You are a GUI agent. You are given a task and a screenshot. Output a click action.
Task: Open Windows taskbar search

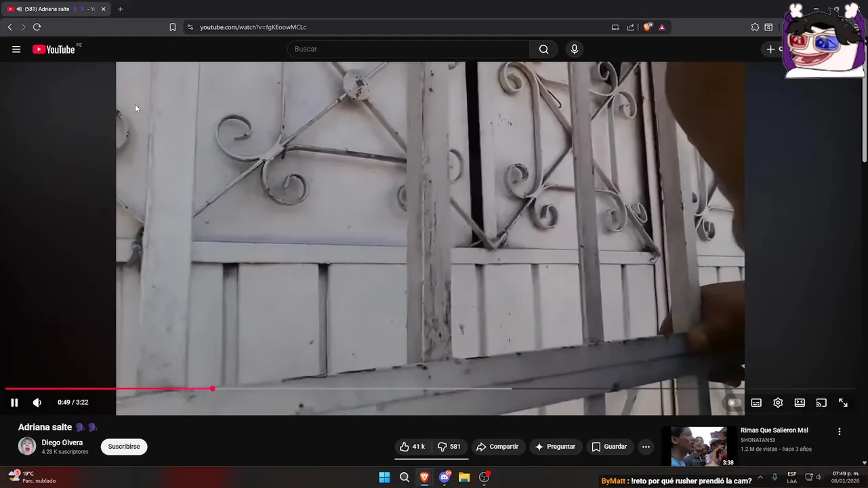(x=405, y=477)
